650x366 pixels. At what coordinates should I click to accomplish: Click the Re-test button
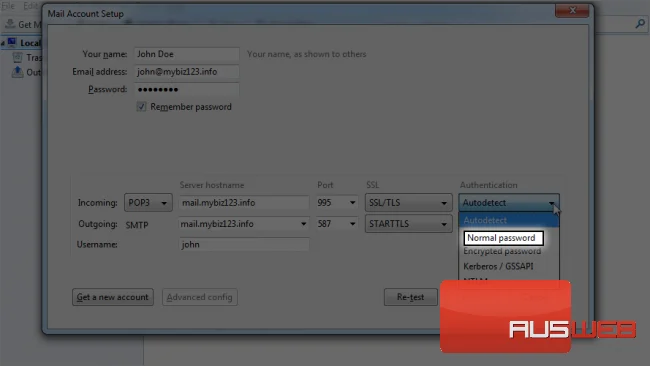tap(410, 297)
